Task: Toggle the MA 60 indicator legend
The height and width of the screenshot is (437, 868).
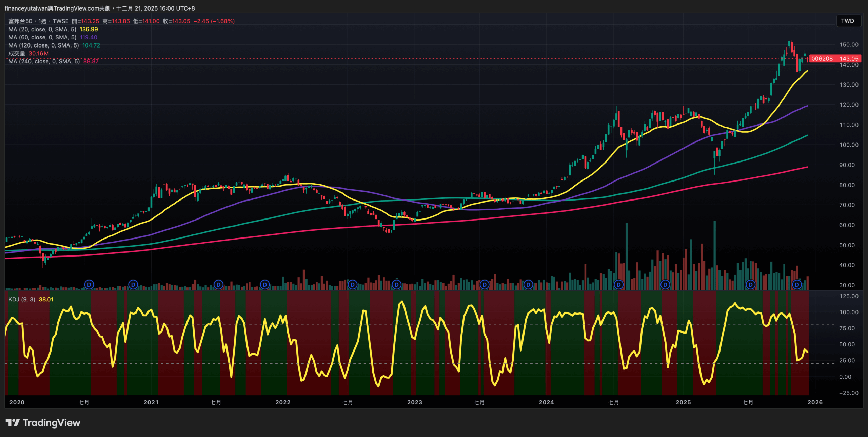Action: (x=42, y=37)
